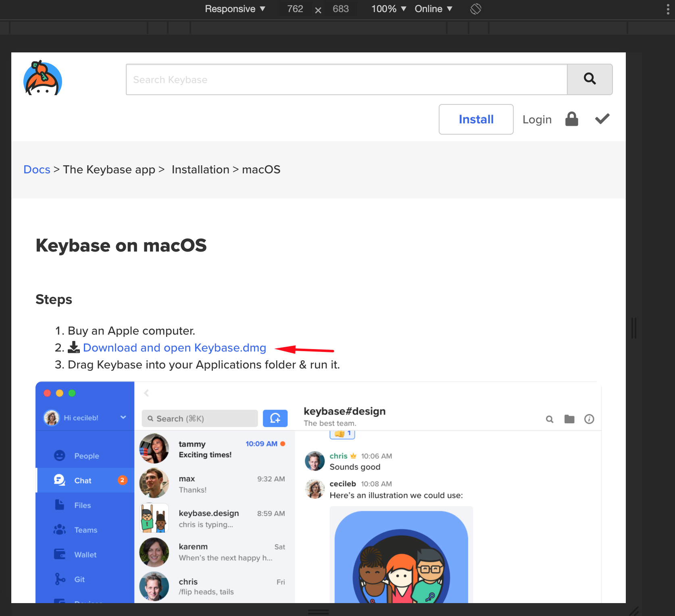675x616 pixels.
Task: Click the 'chris is typing...' preview text
Action: click(x=206, y=524)
